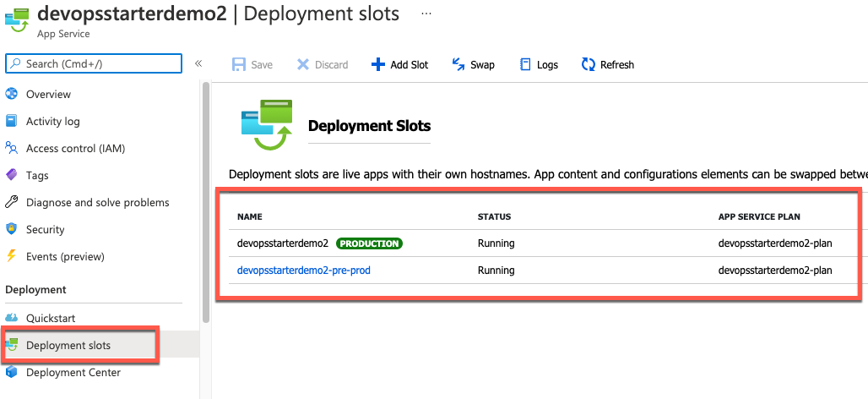Viewport: 868px width, 399px height.
Task: Click the Logs notebook icon
Action: coord(525,65)
